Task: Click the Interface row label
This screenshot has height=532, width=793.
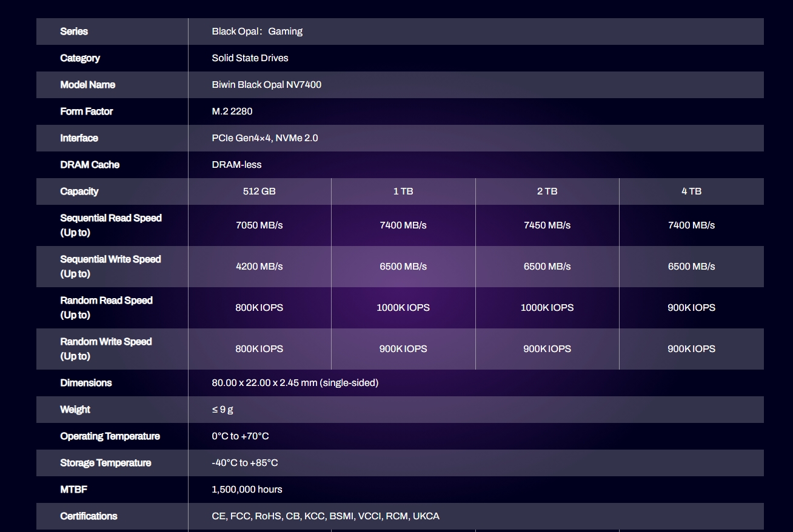Action: pos(79,138)
